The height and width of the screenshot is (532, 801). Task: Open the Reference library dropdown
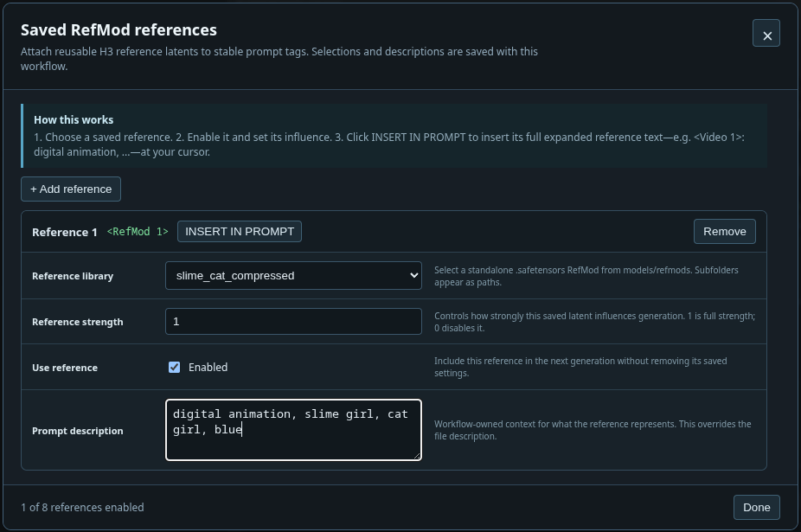[293, 275]
